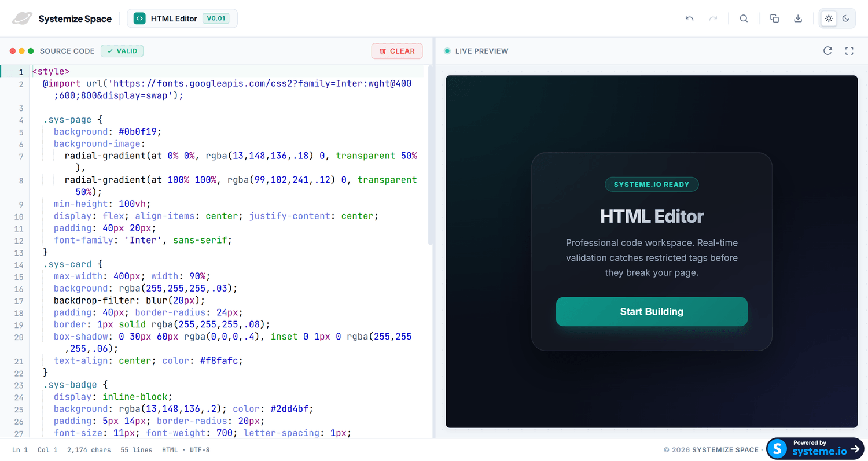Click the @import url code line

click(228, 90)
